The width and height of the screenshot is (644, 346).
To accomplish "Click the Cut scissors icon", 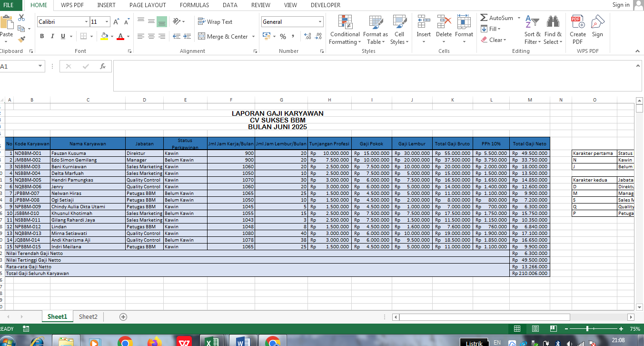I will pyautogui.click(x=21, y=18).
